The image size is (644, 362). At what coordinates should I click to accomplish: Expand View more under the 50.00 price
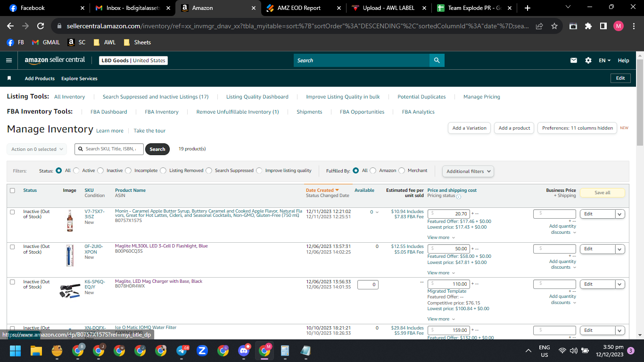[x=441, y=273]
